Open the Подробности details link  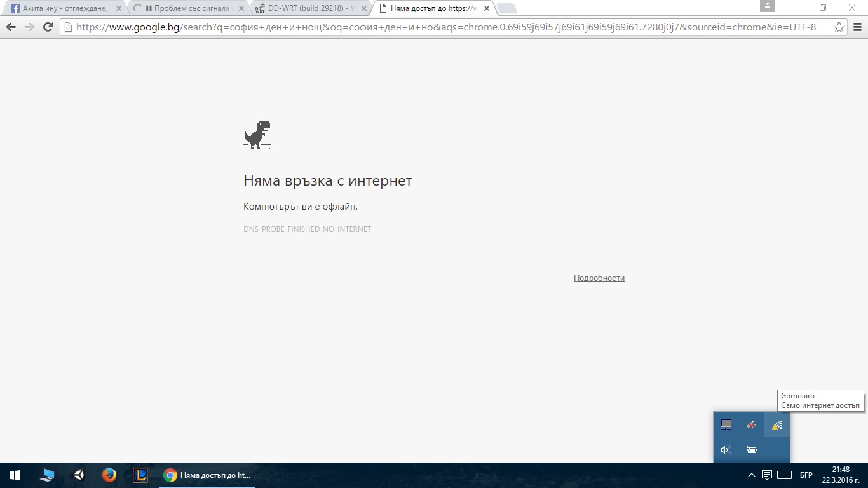599,278
